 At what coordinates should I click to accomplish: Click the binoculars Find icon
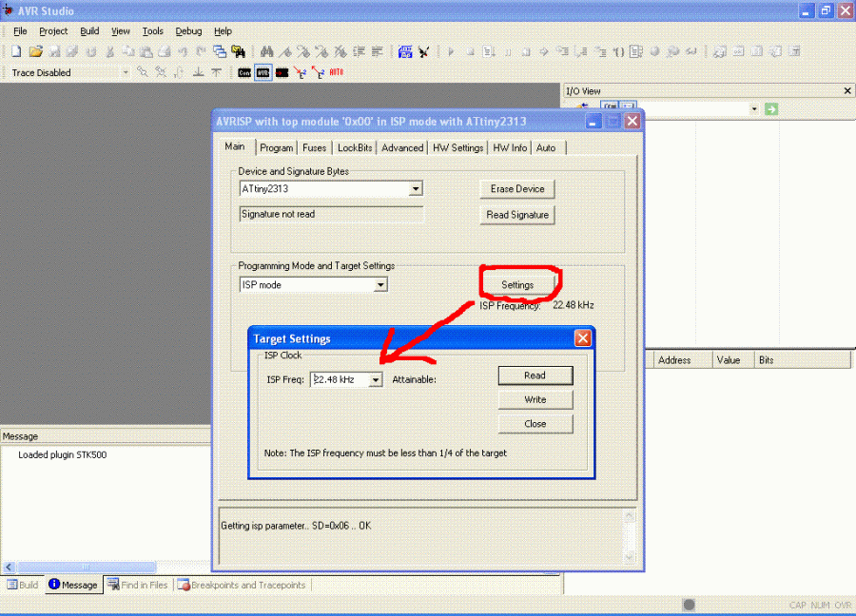(266, 51)
